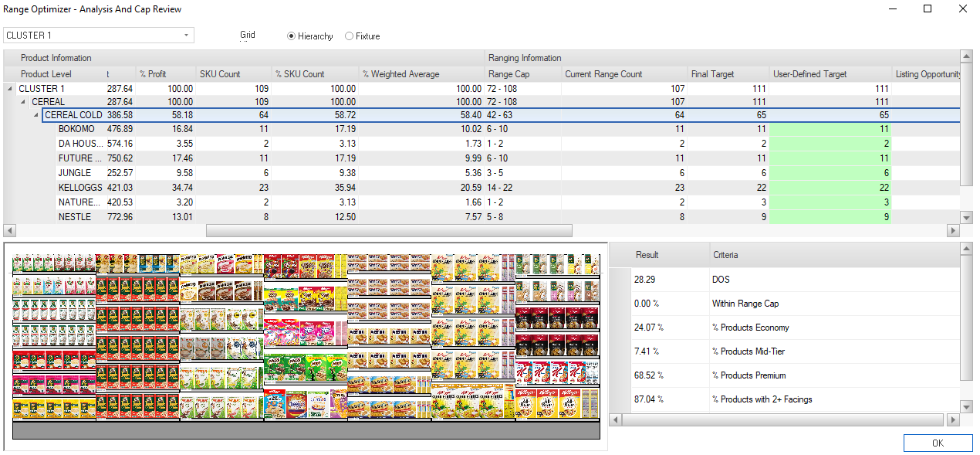Edit BOKOMO's green User-Defined Target cell
Viewport: 980px width, 455px height.
pyautogui.click(x=830, y=129)
